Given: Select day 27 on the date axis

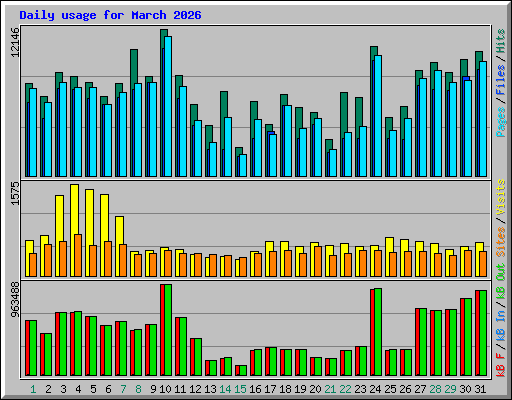Looking at the screenshot, I should pos(420,389).
